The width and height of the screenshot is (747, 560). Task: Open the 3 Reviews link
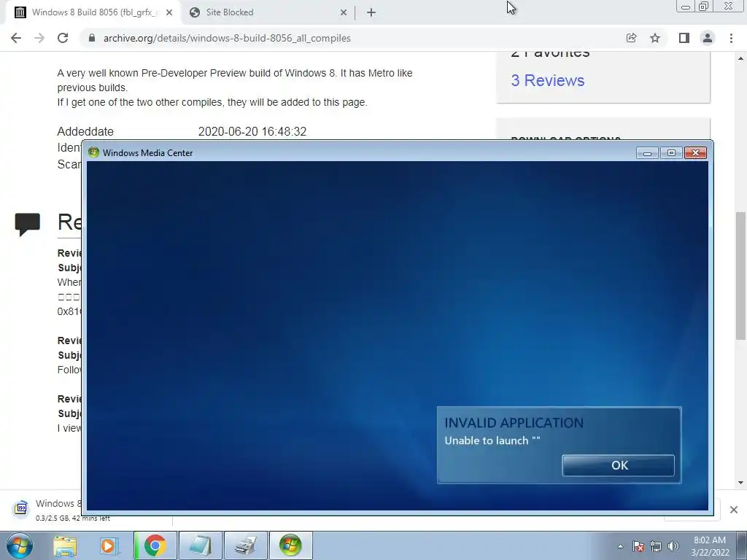click(x=547, y=80)
